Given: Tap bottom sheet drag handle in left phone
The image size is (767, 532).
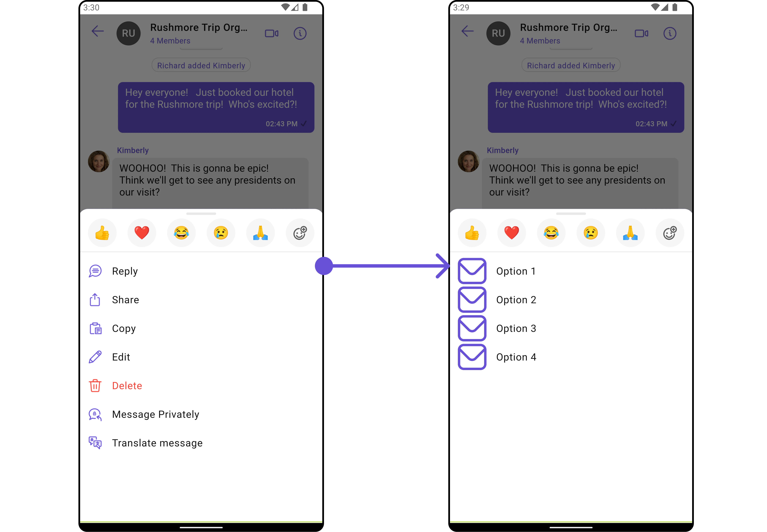Looking at the screenshot, I should click(x=201, y=214).
